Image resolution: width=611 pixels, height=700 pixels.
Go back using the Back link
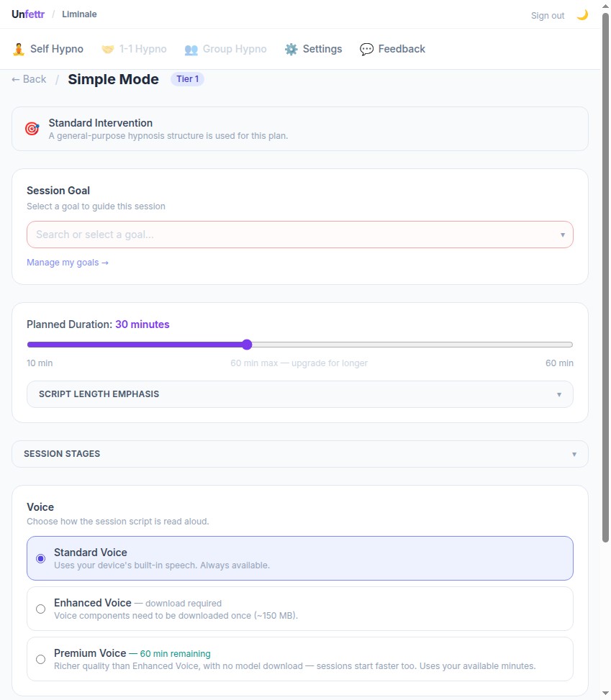pos(29,79)
